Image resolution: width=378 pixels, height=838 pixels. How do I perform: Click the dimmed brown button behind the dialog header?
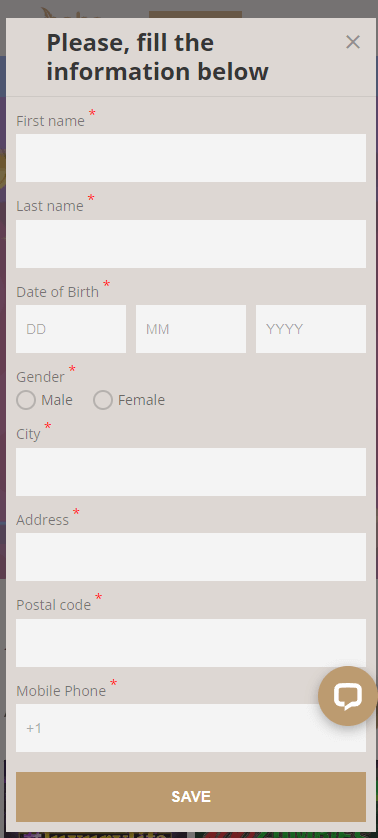[x=195, y=14]
